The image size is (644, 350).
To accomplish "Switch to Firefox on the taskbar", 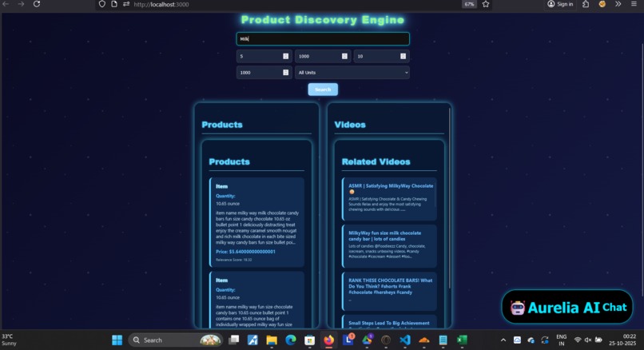I will (x=329, y=340).
